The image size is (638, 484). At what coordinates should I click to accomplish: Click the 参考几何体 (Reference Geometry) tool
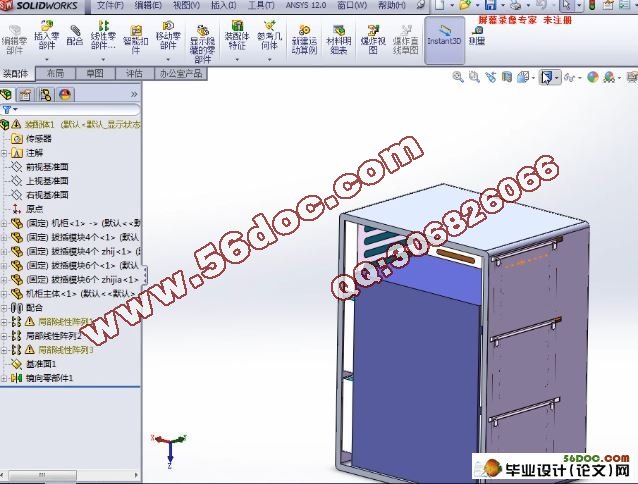pyautogui.click(x=269, y=36)
